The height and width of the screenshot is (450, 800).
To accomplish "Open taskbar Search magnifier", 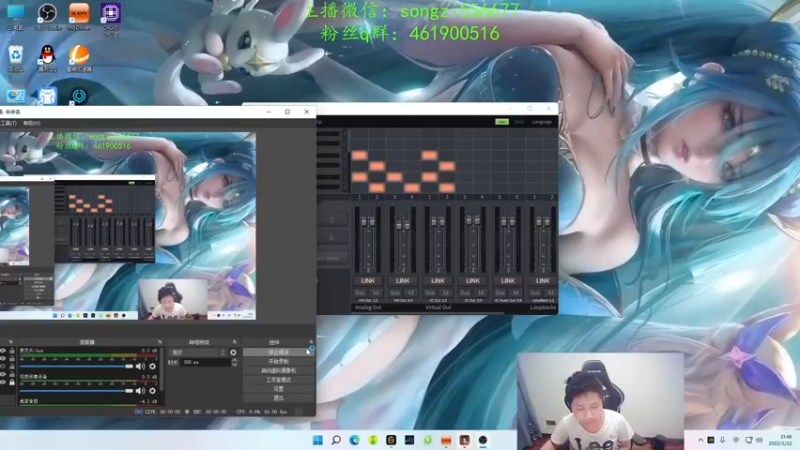I will tap(336, 440).
